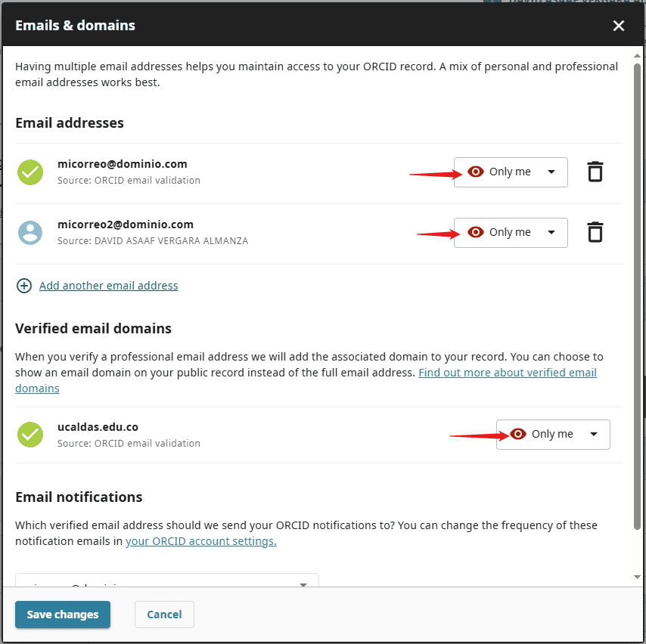
Task: Click eye icon for micorreo2@dominio.com visibility
Action: coord(476,232)
